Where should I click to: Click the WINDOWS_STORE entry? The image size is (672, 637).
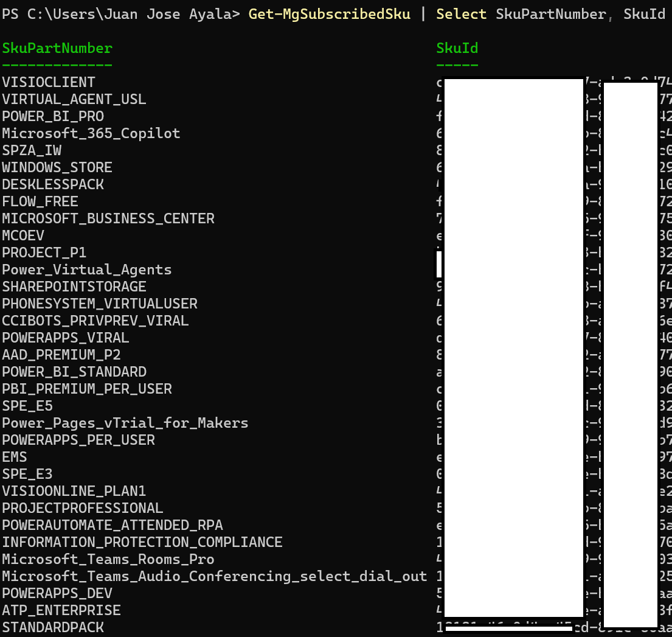tap(57, 167)
